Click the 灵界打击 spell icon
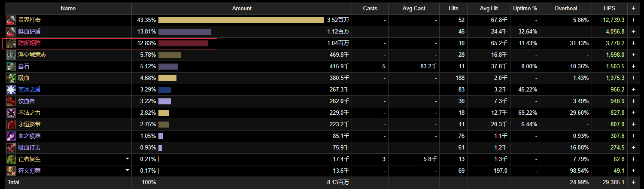The height and width of the screenshot is (189, 644). coord(11,20)
